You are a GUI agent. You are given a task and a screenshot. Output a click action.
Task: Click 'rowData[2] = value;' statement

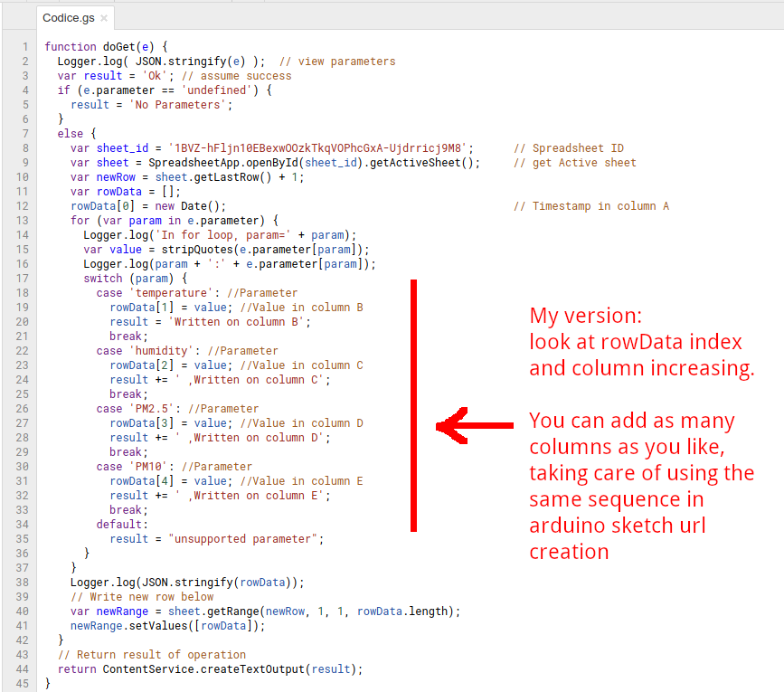pyautogui.click(x=171, y=366)
